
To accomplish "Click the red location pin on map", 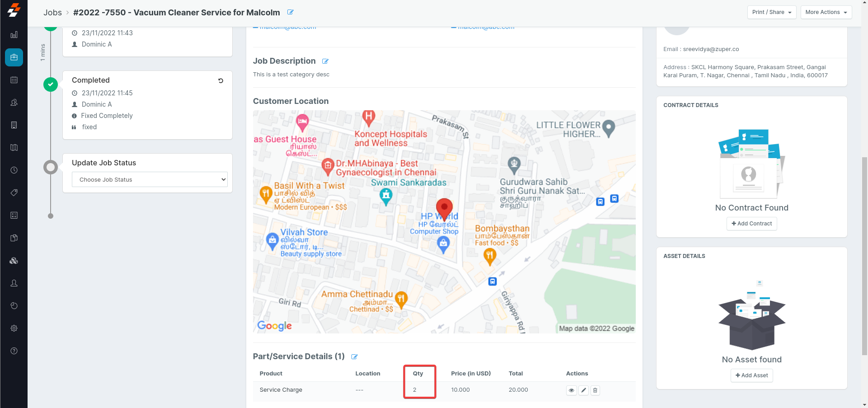I will 444,209.
